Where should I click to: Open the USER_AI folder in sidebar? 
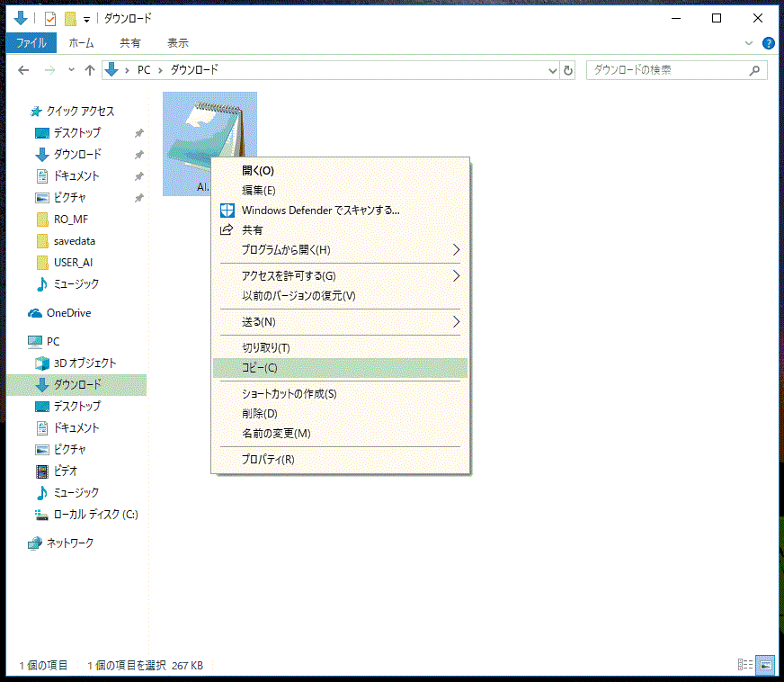(x=73, y=263)
